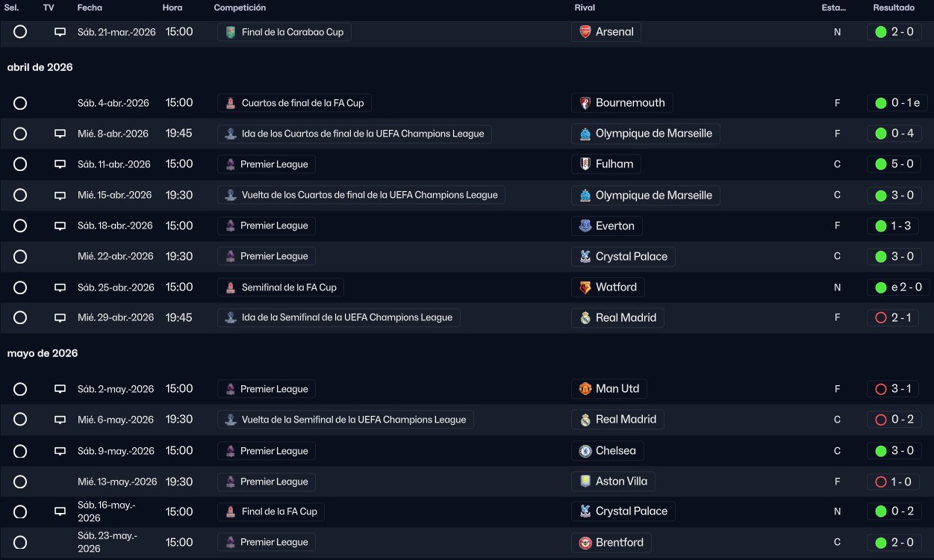Sort by the Competición column header
Screen dimensions: 934x560
[x=240, y=7]
